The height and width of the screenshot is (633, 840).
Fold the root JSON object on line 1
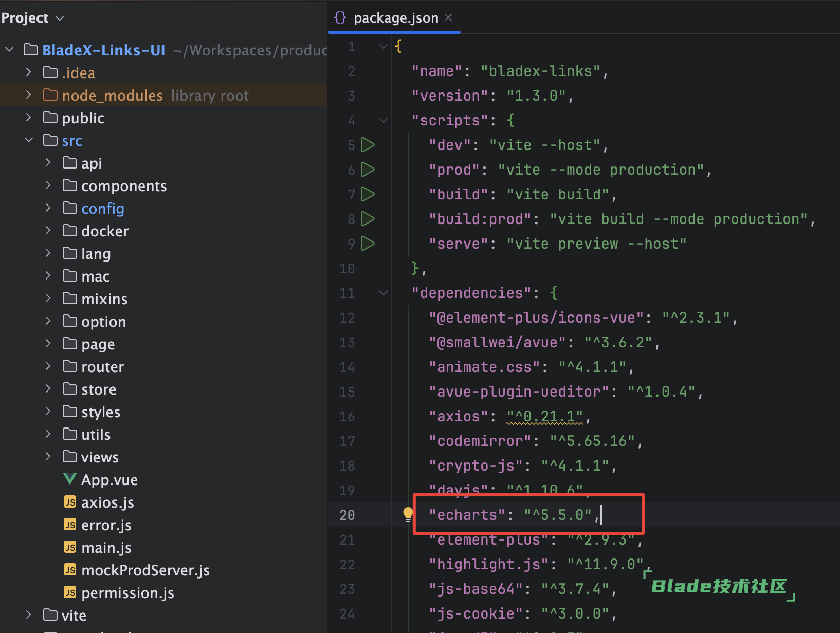click(383, 46)
